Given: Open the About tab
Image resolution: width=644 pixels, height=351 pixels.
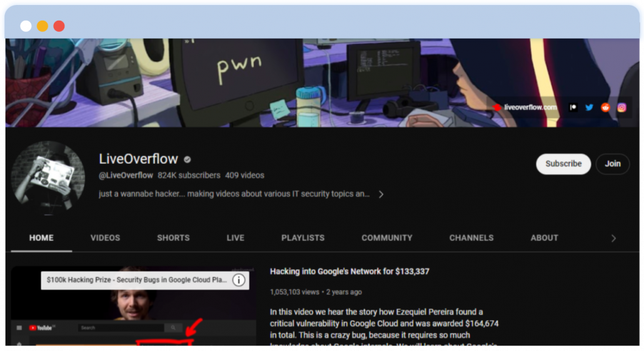Looking at the screenshot, I should coord(544,238).
